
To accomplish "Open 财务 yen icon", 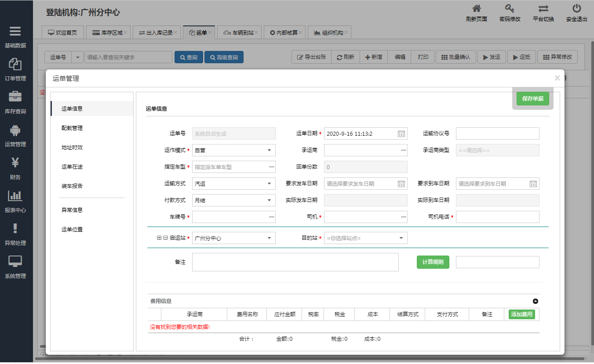I will tap(15, 163).
